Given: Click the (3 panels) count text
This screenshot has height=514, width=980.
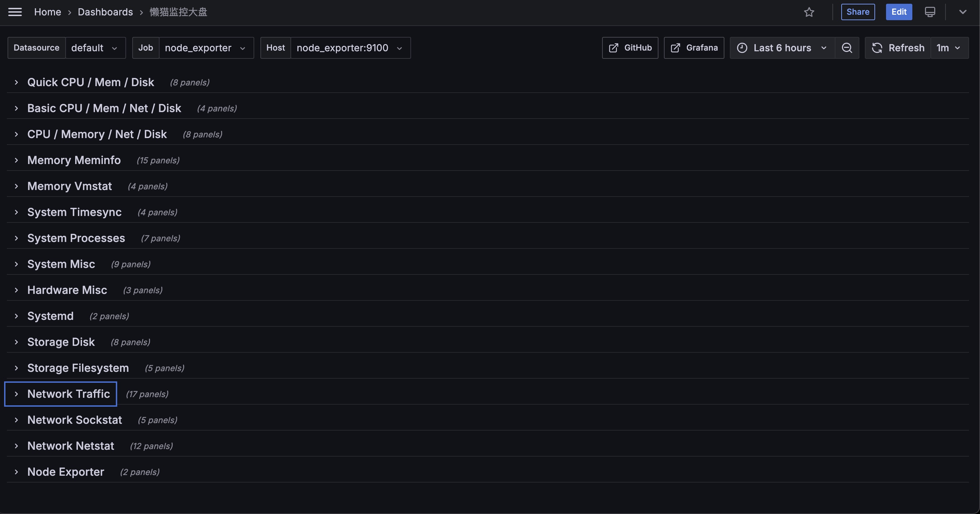Looking at the screenshot, I should coord(143,291).
